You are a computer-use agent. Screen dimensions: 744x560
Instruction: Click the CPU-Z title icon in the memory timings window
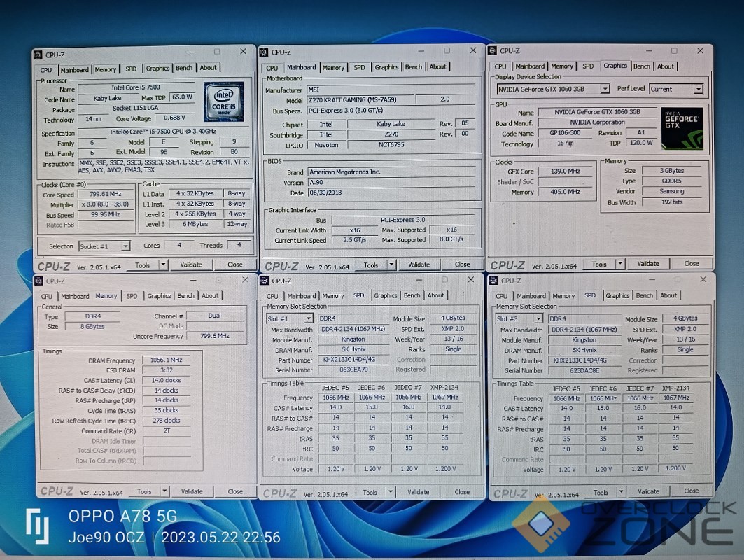pos(38,281)
